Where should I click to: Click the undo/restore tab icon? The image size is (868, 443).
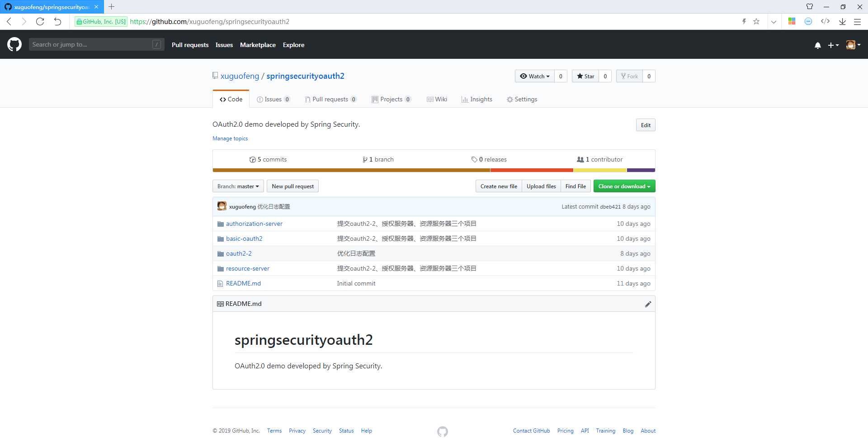(x=57, y=21)
